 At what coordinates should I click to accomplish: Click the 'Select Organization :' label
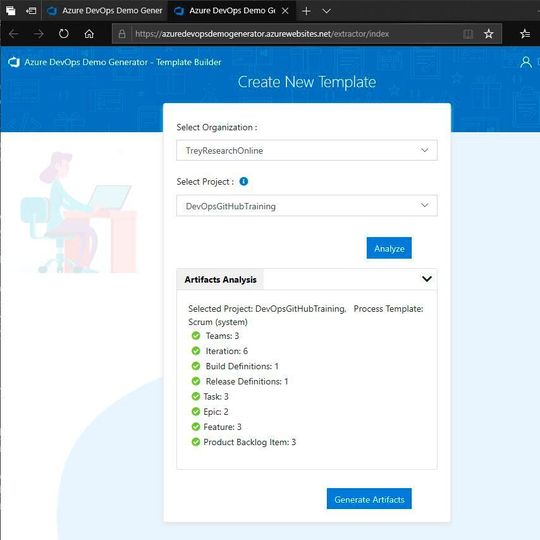217,127
